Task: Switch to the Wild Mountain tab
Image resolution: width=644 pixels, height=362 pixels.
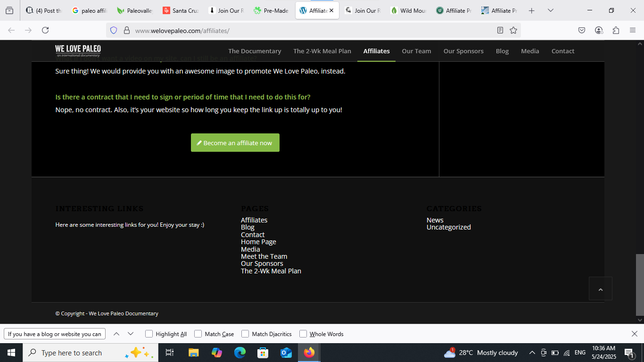Action: [x=408, y=10]
